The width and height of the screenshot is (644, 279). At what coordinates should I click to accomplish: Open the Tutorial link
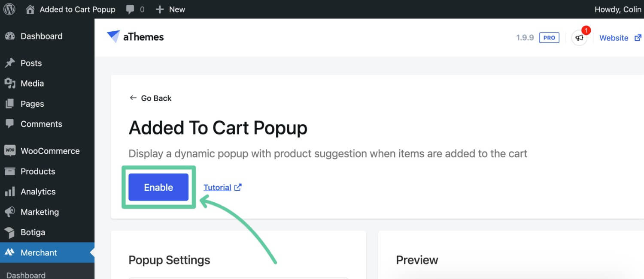(217, 187)
